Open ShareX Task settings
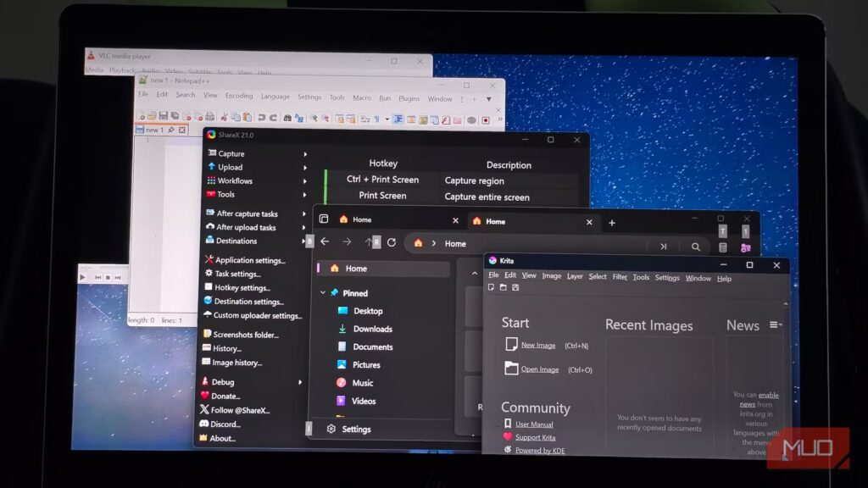This screenshot has width=868, height=488. [232, 274]
